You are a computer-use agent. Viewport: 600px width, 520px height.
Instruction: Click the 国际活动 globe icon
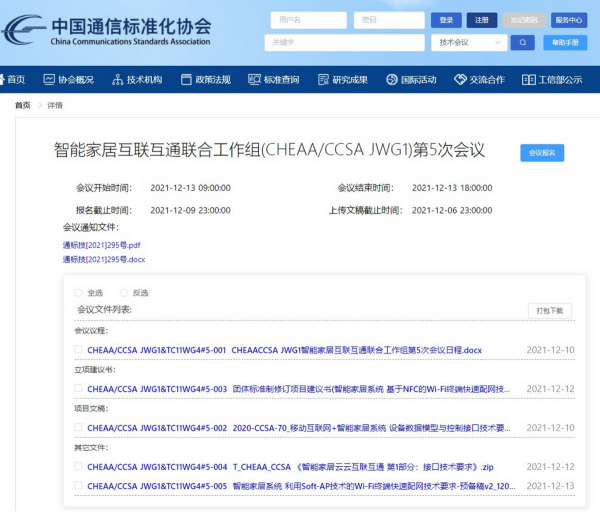click(392, 80)
